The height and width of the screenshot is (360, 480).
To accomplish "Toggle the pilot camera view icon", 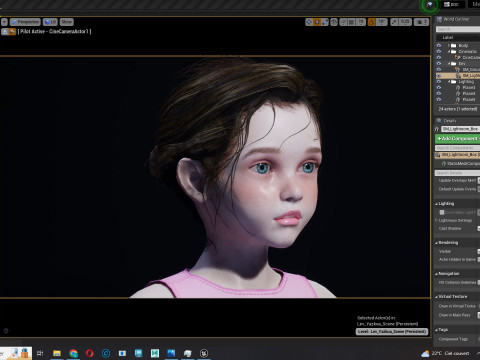I will coord(12,32).
